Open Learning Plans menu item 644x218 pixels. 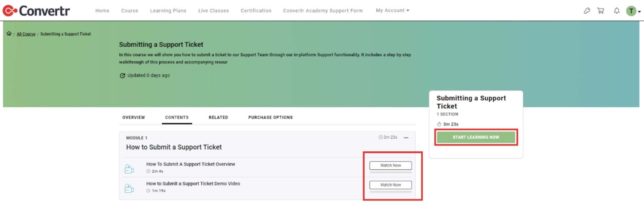(168, 11)
